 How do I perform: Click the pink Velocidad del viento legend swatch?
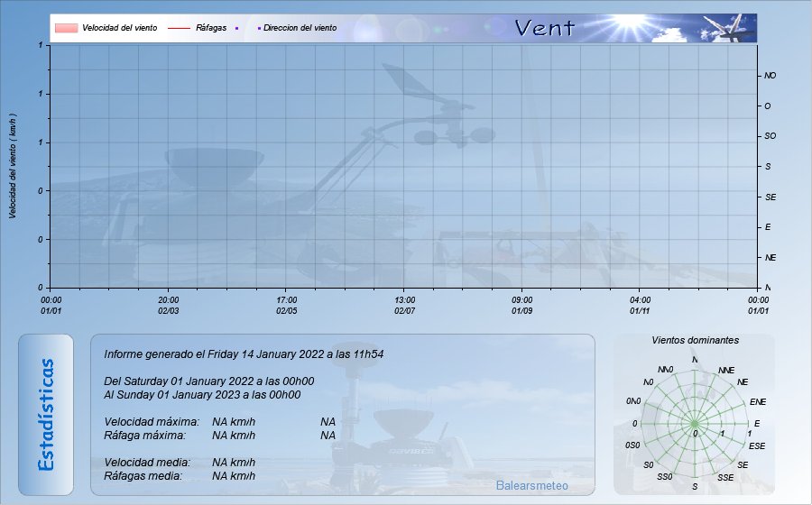(64, 28)
